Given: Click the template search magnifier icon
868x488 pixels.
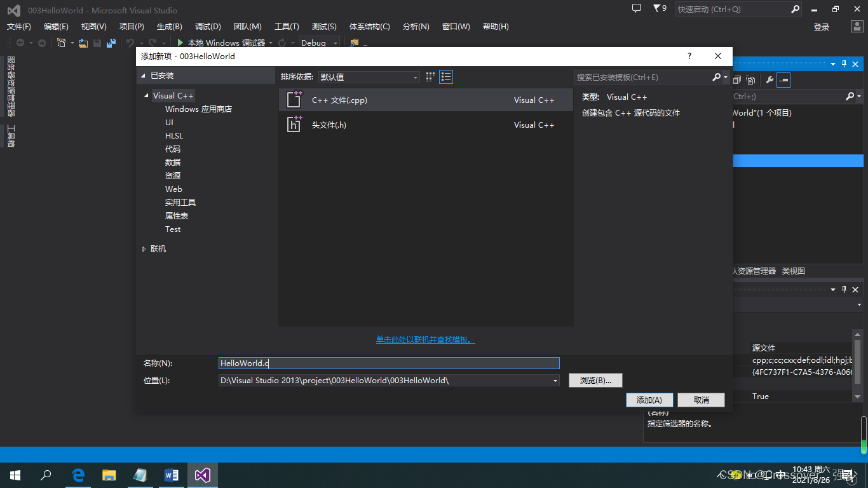Looking at the screenshot, I should (x=717, y=77).
